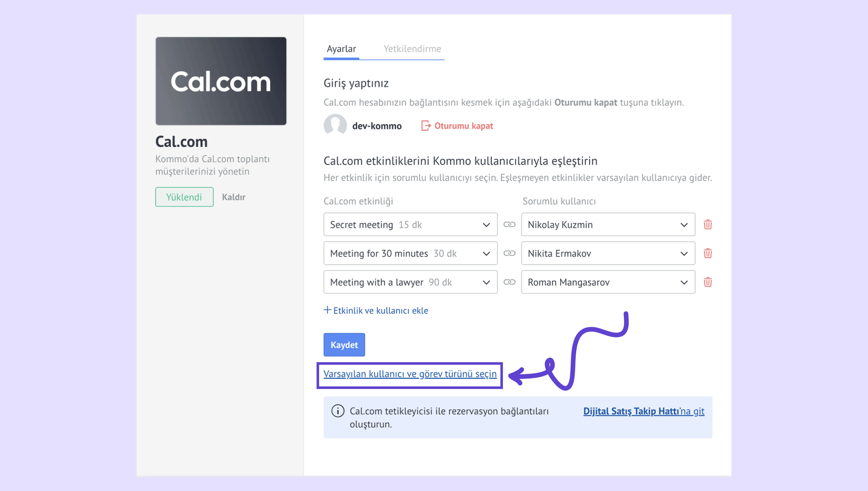Screen dimensions: 868x491
Task: Click chain icon beside Meeting with a lawyer
Action: point(509,282)
